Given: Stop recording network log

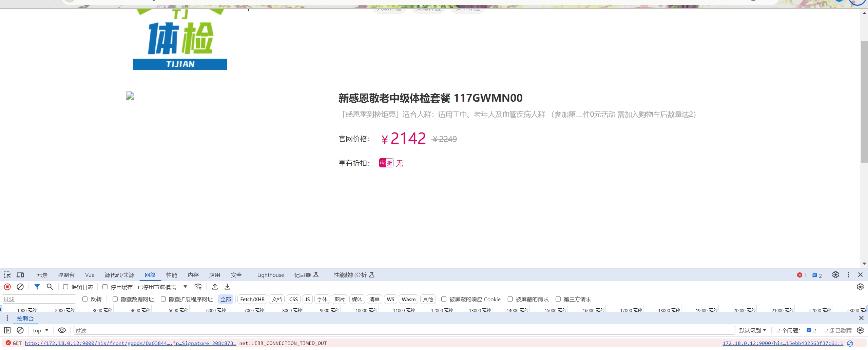Looking at the screenshot, I should 7,287.
